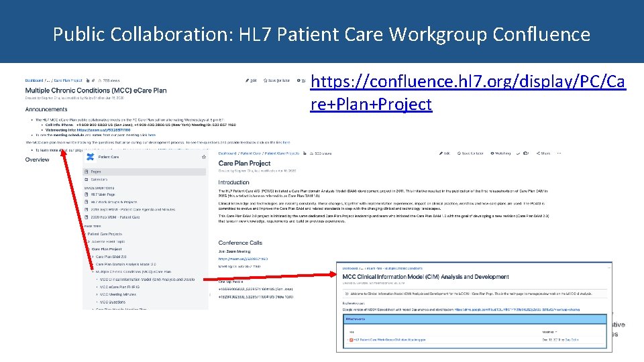
Task: Open the HL7 Main Page shortcut
Action: coord(103,194)
